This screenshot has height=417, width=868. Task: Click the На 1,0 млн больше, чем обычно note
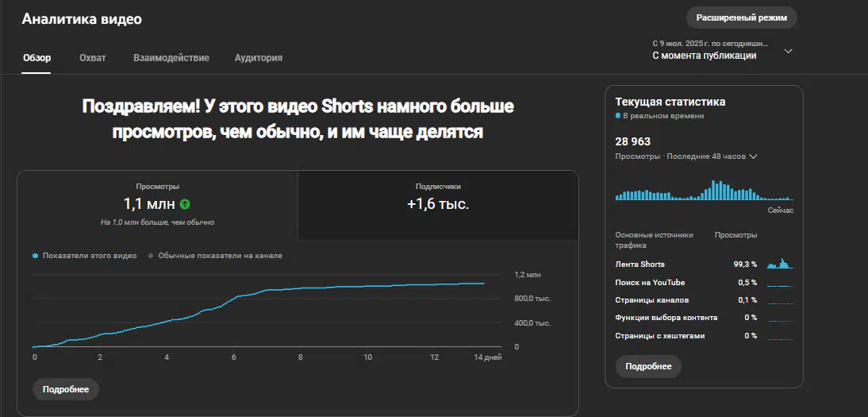tap(157, 222)
